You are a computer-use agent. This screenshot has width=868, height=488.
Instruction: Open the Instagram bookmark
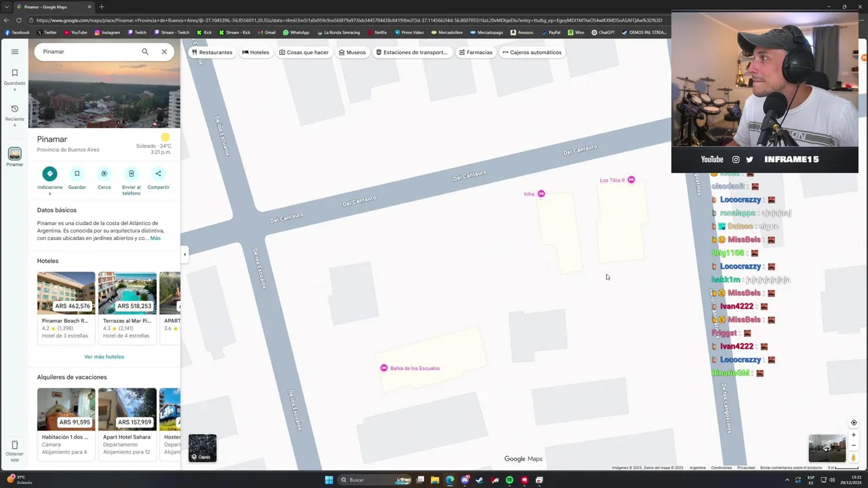pyautogui.click(x=107, y=32)
